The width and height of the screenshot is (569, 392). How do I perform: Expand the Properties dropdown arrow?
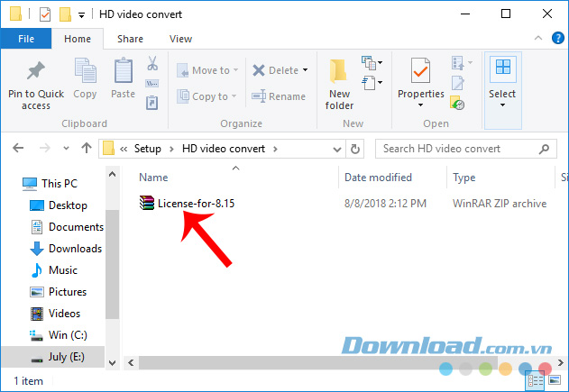tap(420, 105)
